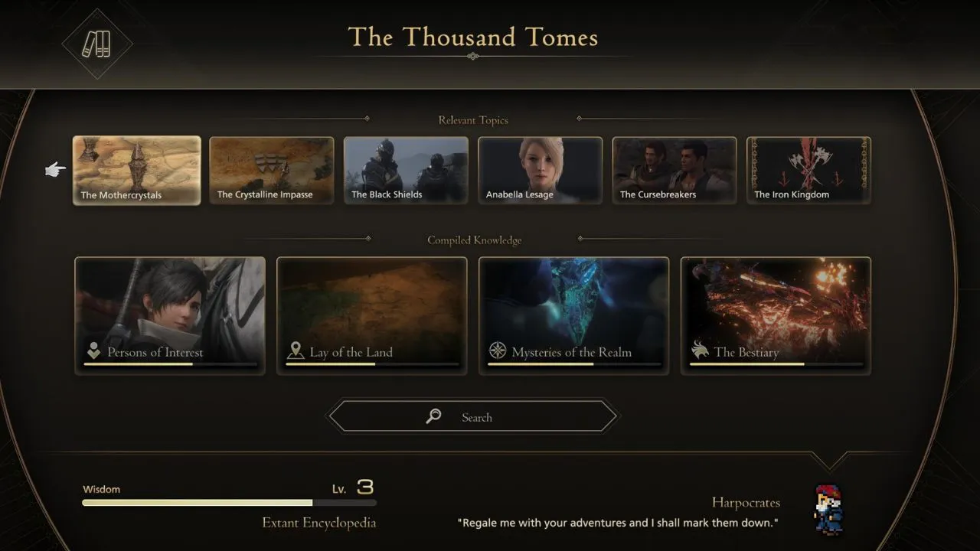Click the Persons of Interest figure icon
Viewport: 980px width, 551px height.
(93, 351)
